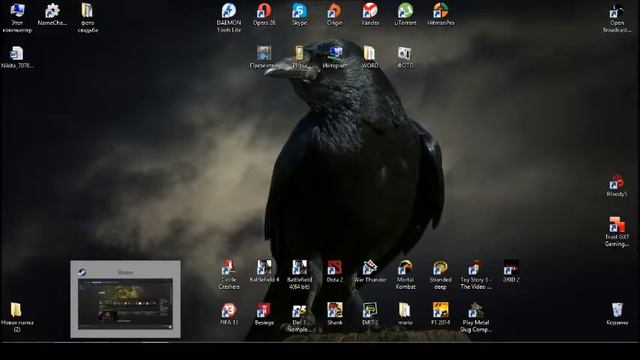Open Trust GXT Gaming shortcut
This screenshot has height=360, width=640.
[x=617, y=231]
